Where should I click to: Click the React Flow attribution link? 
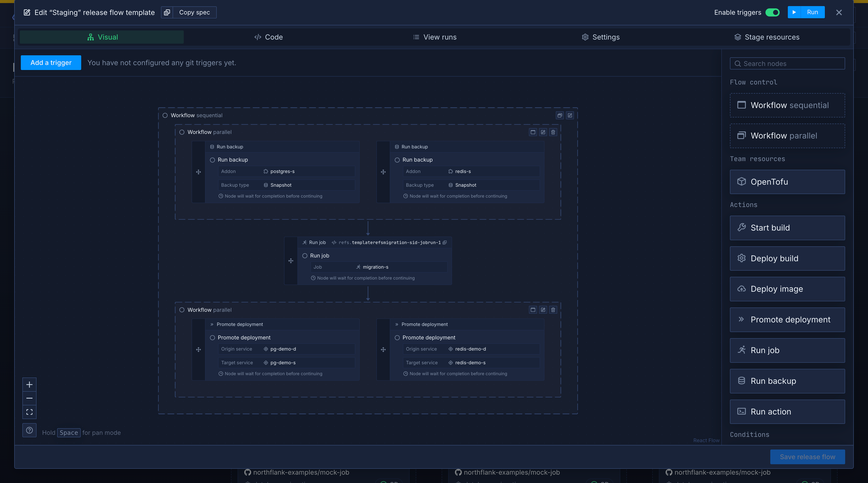point(706,440)
